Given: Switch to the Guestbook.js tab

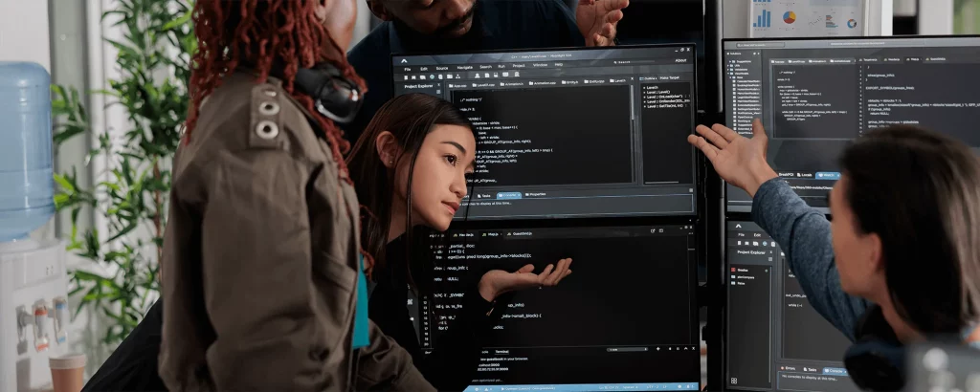Looking at the screenshot, I should tap(520, 233).
